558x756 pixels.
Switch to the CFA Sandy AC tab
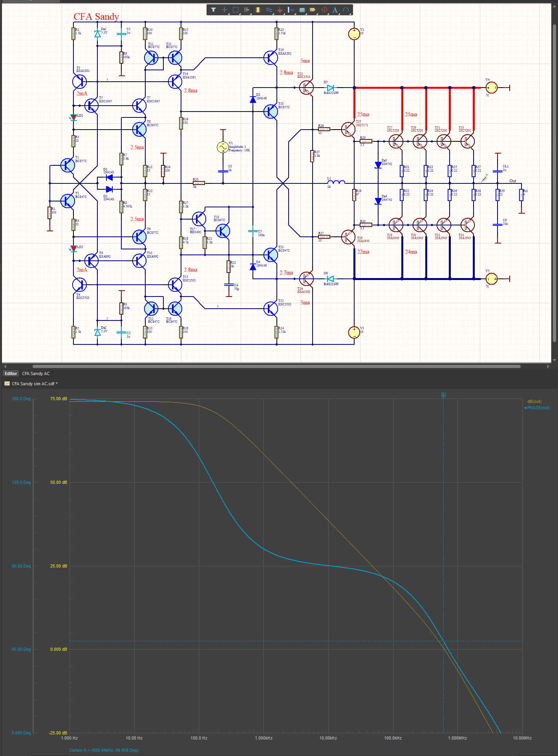tap(36, 373)
